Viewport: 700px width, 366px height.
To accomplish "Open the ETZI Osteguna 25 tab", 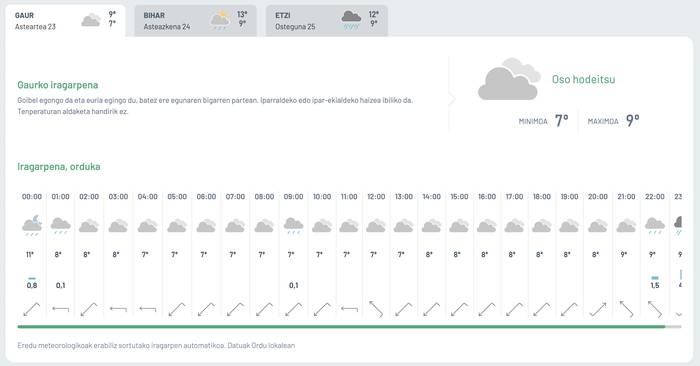I will [x=327, y=21].
